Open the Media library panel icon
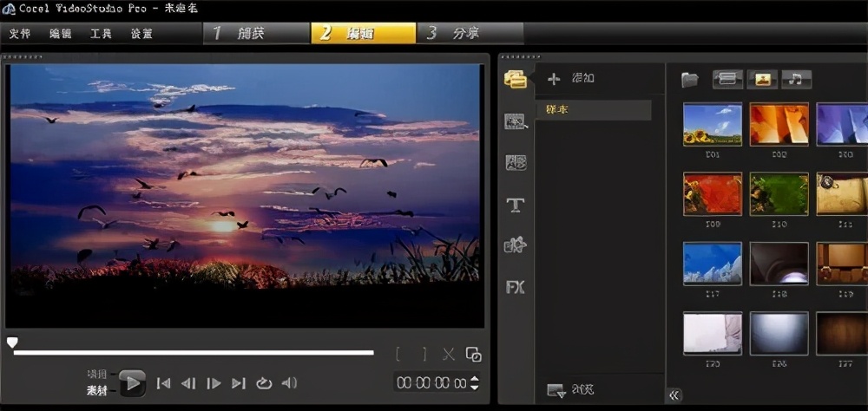Image resolution: width=868 pixels, height=411 pixels. [516, 79]
